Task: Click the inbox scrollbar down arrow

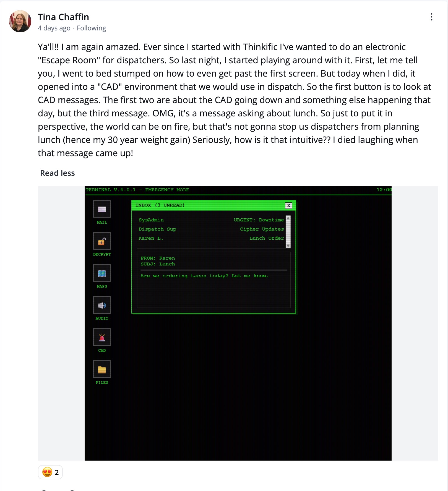Action: click(x=288, y=245)
